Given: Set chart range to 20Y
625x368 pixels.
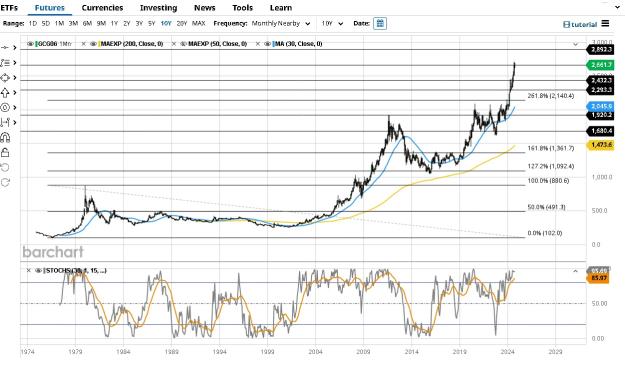Looking at the screenshot, I should pos(182,24).
